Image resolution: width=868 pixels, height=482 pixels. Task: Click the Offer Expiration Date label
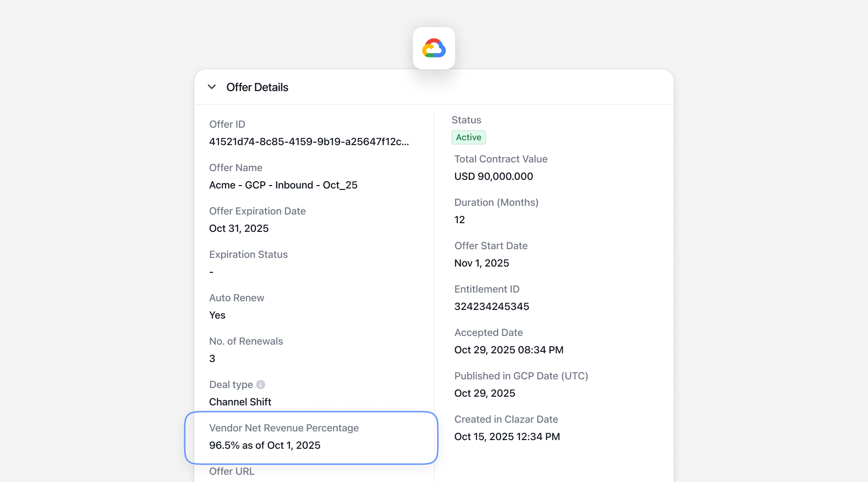[x=258, y=211]
